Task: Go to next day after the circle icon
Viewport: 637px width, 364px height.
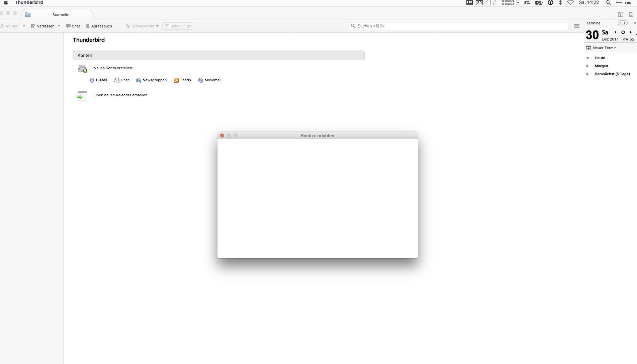Action: tap(631, 32)
